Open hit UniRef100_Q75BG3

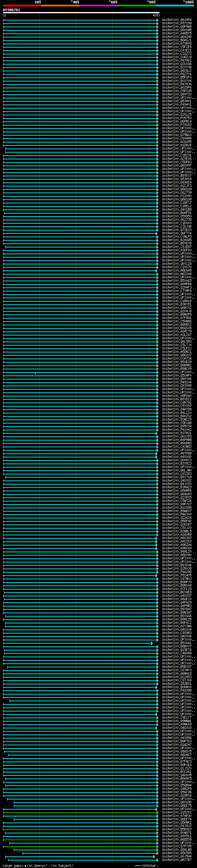pyautogui.click(x=177, y=135)
